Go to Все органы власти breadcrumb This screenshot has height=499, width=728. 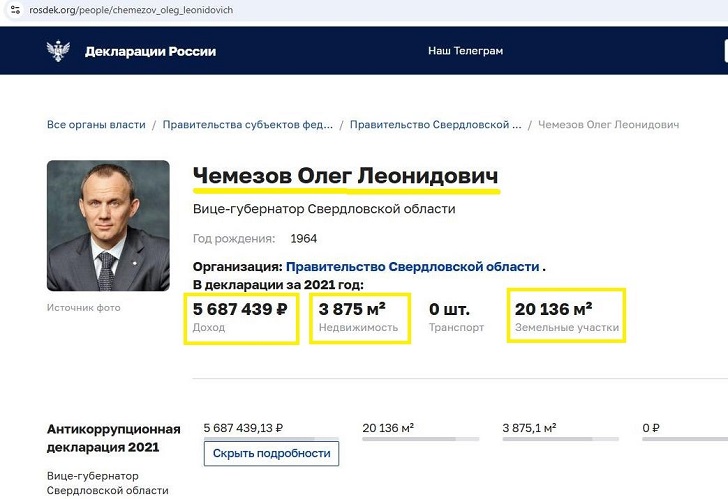pos(96,125)
